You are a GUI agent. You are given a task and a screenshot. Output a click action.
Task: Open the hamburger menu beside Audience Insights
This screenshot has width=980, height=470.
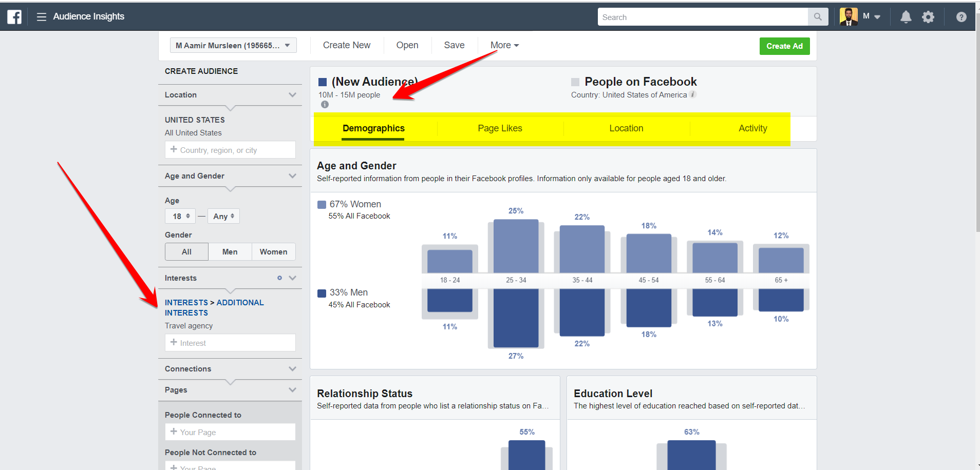click(42, 17)
